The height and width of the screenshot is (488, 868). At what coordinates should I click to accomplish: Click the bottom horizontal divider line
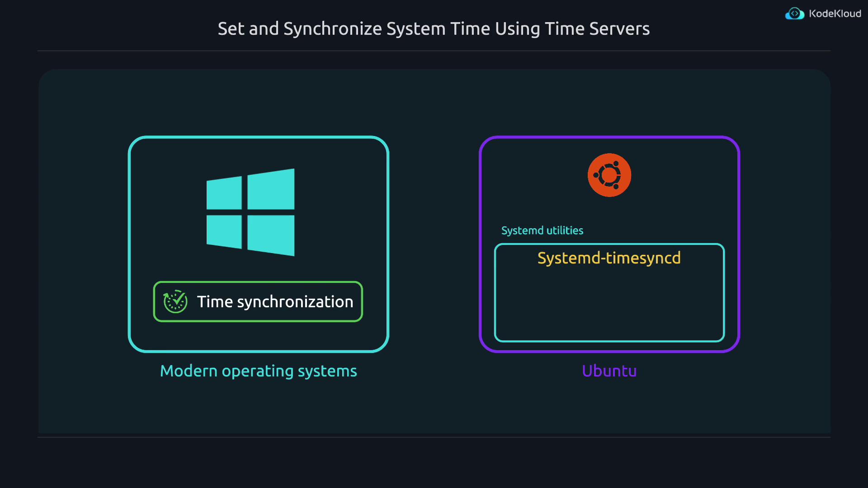pos(434,437)
